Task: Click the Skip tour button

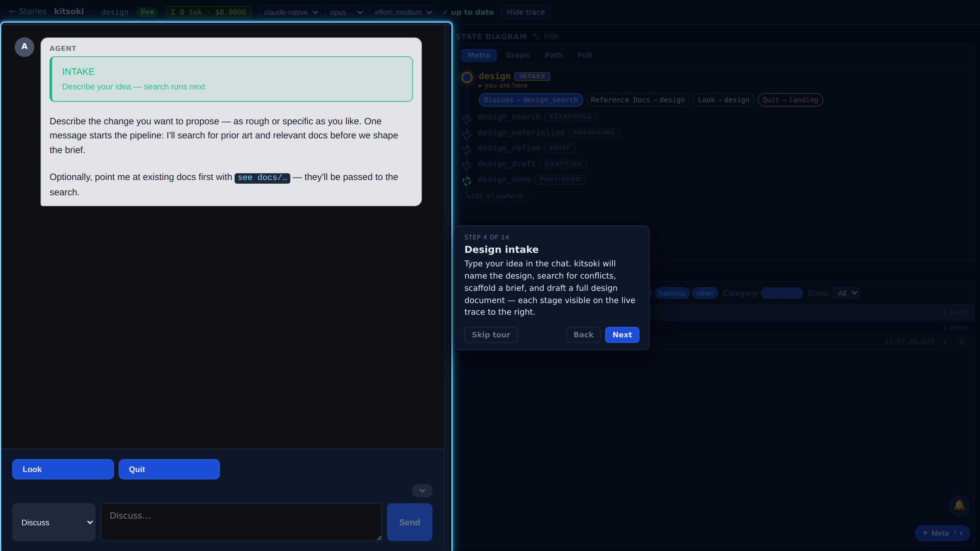Action: point(491,335)
